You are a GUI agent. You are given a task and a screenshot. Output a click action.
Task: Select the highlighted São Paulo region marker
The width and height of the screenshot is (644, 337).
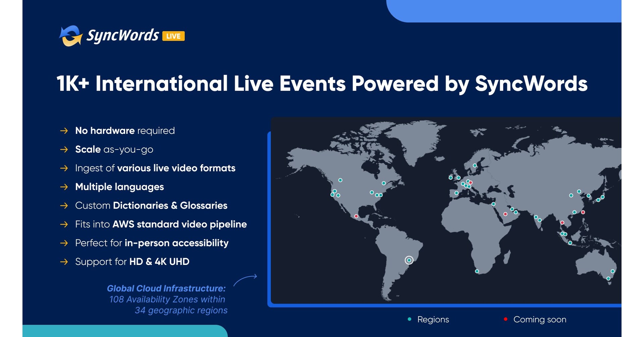pyautogui.click(x=409, y=259)
